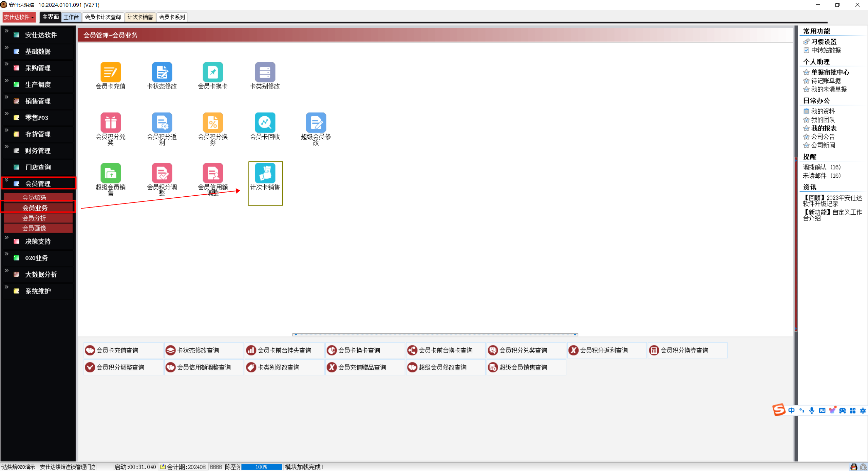Viewport: 868px width, 471px height.
Task: Open the 会员积分兑奖 gift icon
Action: point(110,122)
